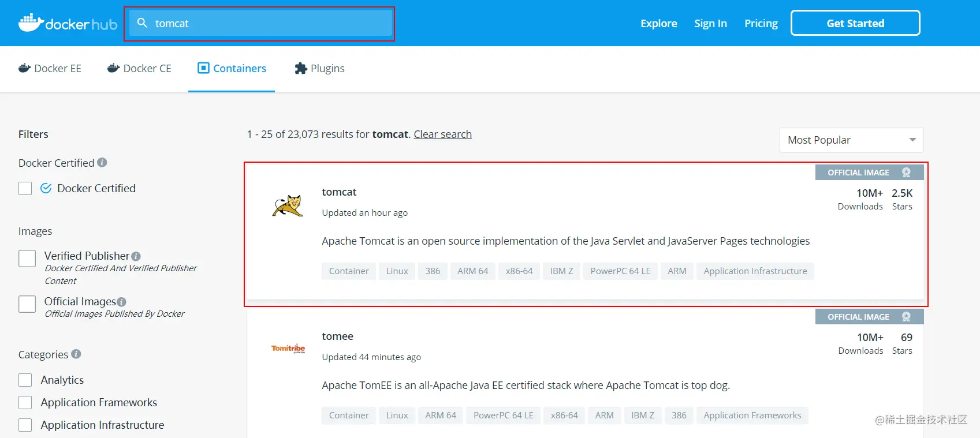980x438 pixels.
Task: Click the Official Images info icon
Action: (x=121, y=302)
